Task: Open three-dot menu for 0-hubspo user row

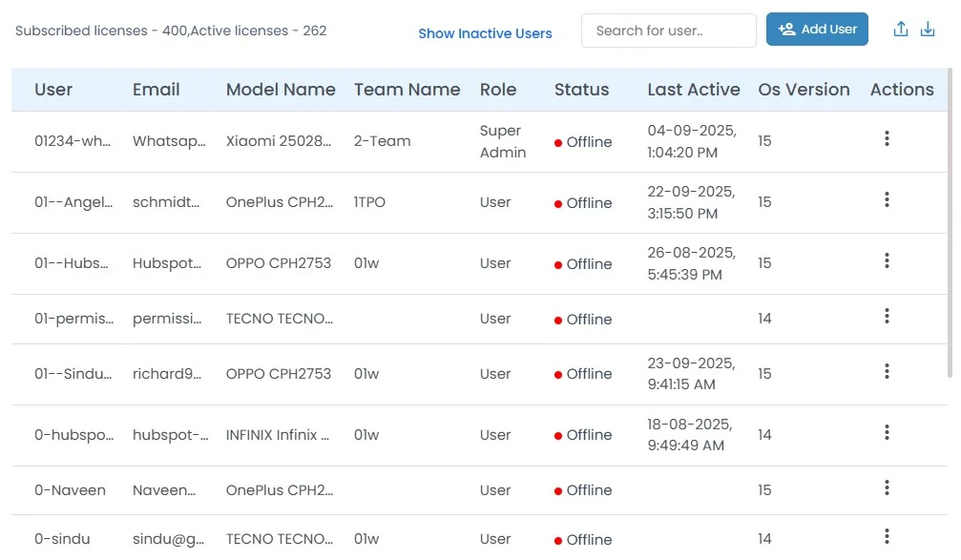Action: [x=887, y=433]
